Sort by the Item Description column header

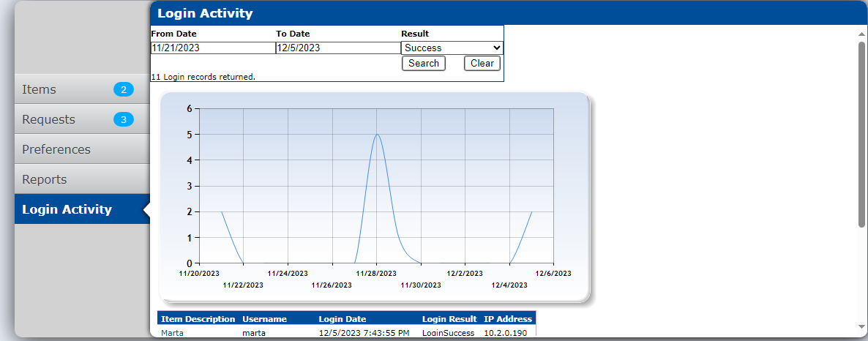(x=198, y=319)
